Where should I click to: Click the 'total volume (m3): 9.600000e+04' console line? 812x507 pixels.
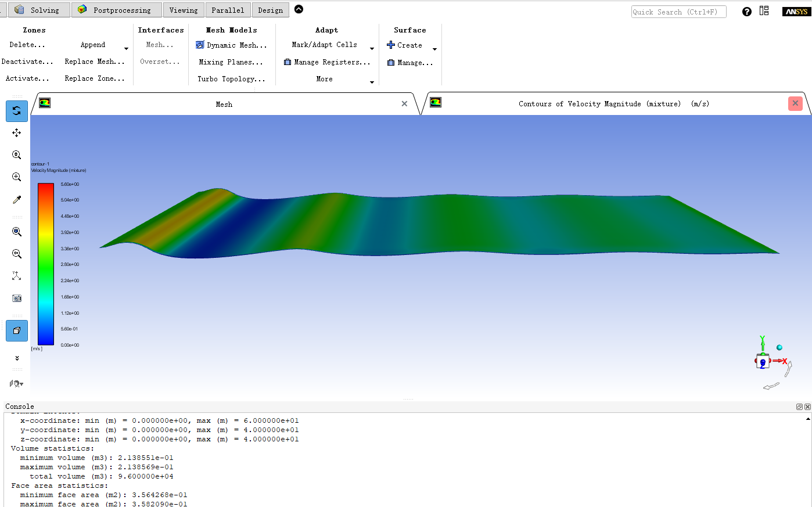(x=102, y=476)
